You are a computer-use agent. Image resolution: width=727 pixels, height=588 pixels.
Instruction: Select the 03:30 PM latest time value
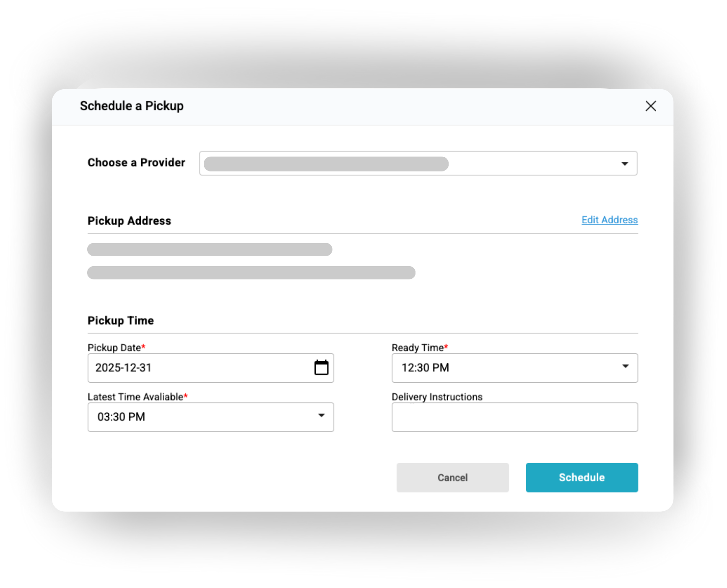click(121, 417)
